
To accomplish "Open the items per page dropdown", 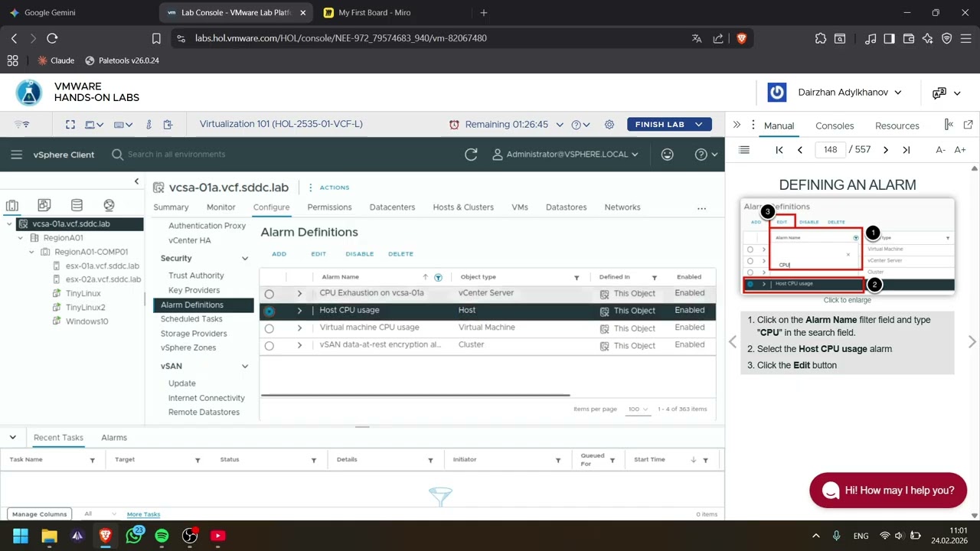I will coord(639,409).
